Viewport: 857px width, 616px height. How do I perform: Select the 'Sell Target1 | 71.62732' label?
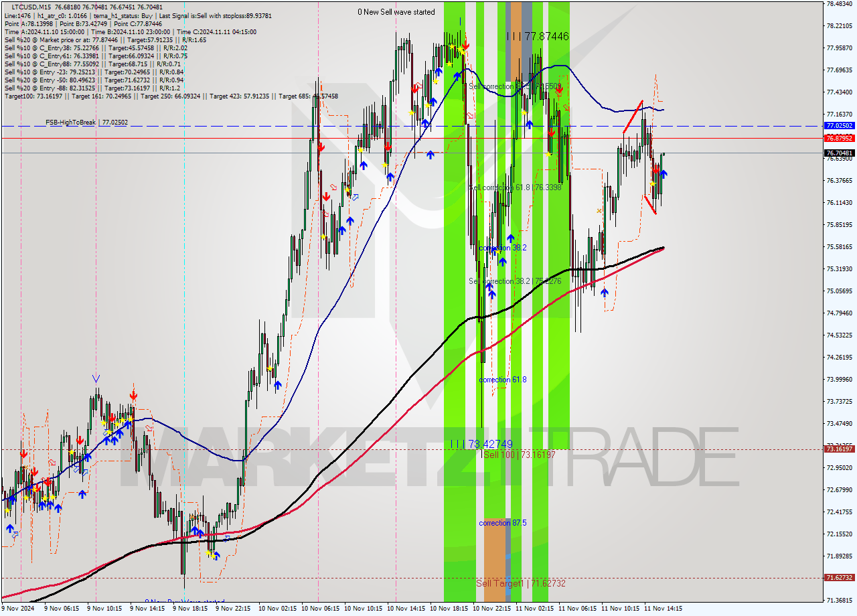[521, 583]
